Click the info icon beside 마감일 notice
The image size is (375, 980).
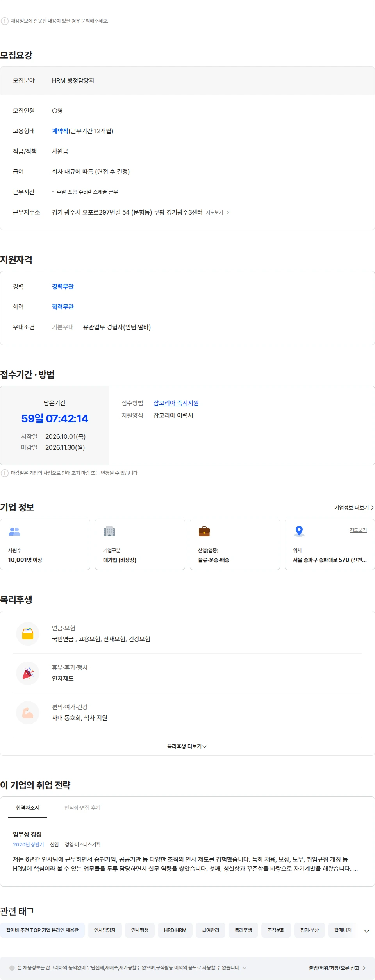(x=5, y=473)
